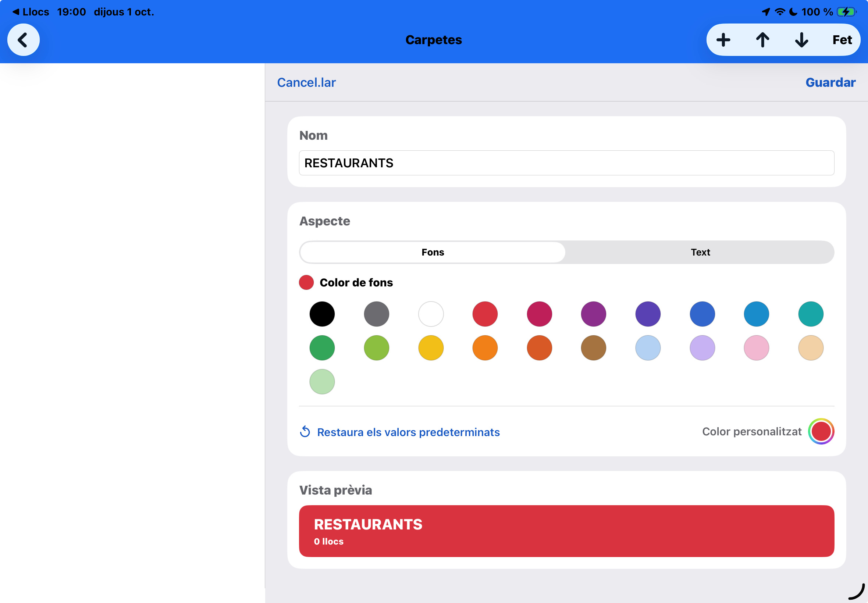Cancel folder editing with Cancel.lar
Screen dimensions: 868x603
(306, 82)
